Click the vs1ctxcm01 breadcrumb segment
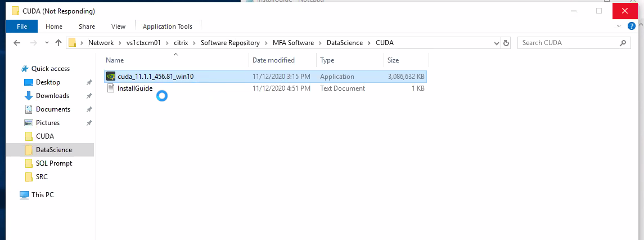The height and width of the screenshot is (240, 644). 143,43
